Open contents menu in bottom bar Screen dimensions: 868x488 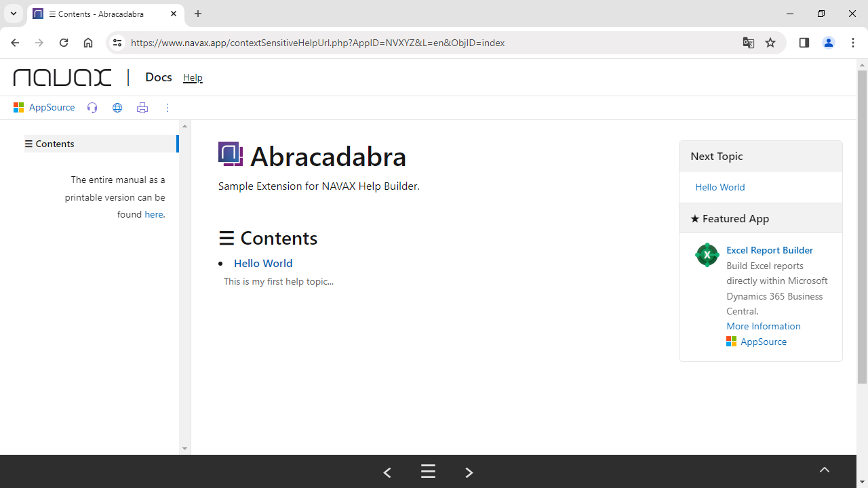(428, 472)
